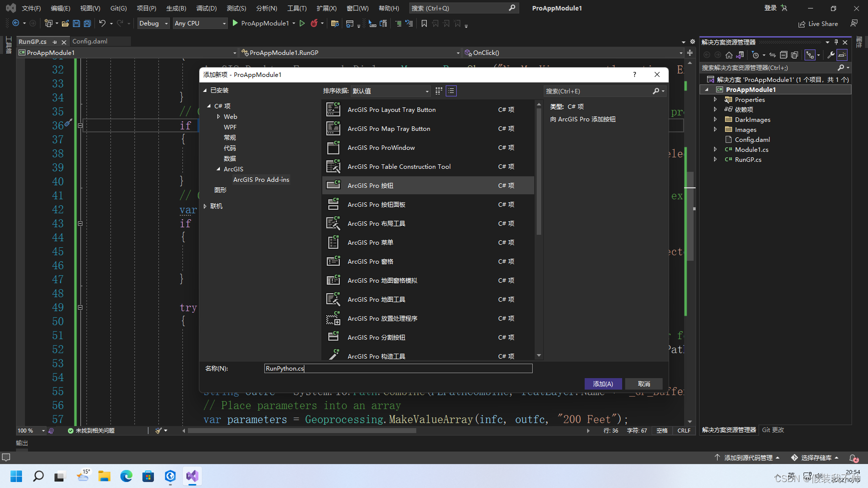Select the ArcGIS Pro 按钮面板 template

[428, 204]
